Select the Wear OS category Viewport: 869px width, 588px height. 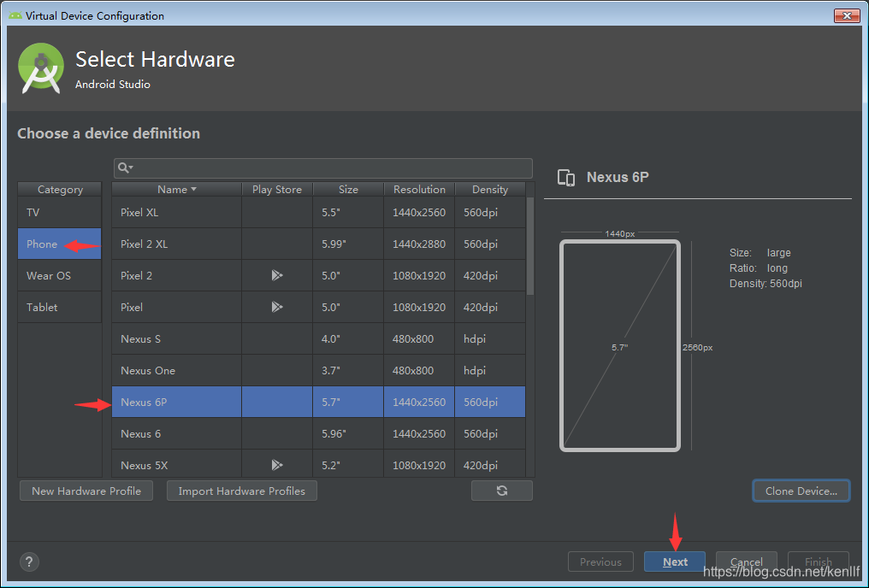pos(59,276)
